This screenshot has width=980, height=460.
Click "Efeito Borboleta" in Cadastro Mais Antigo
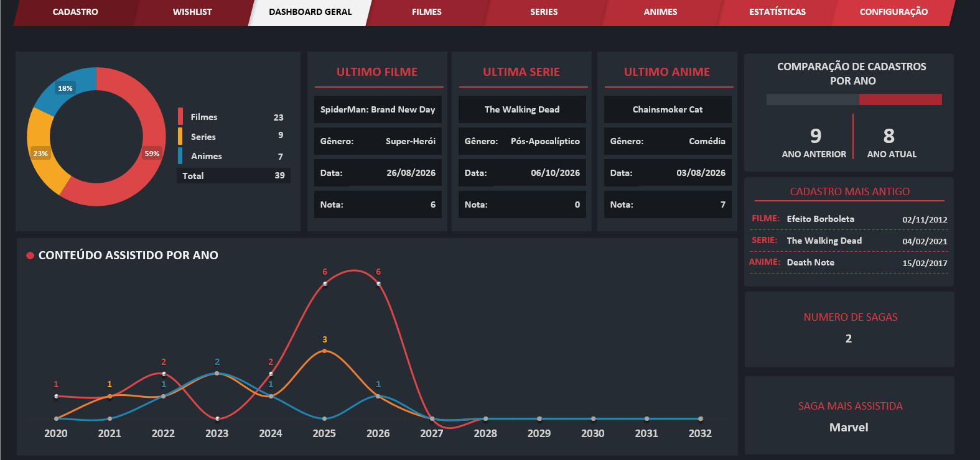coord(820,219)
